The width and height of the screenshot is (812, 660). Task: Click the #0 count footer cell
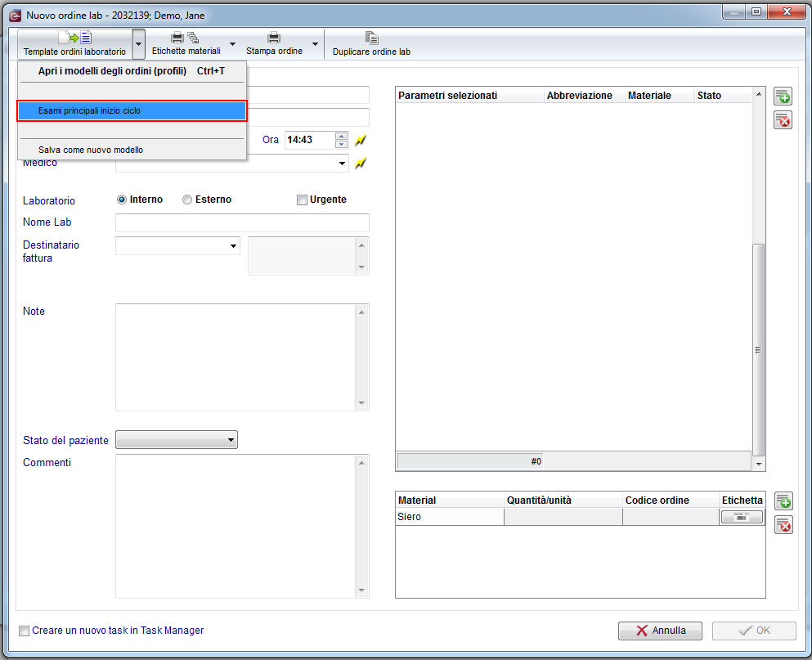click(x=469, y=461)
